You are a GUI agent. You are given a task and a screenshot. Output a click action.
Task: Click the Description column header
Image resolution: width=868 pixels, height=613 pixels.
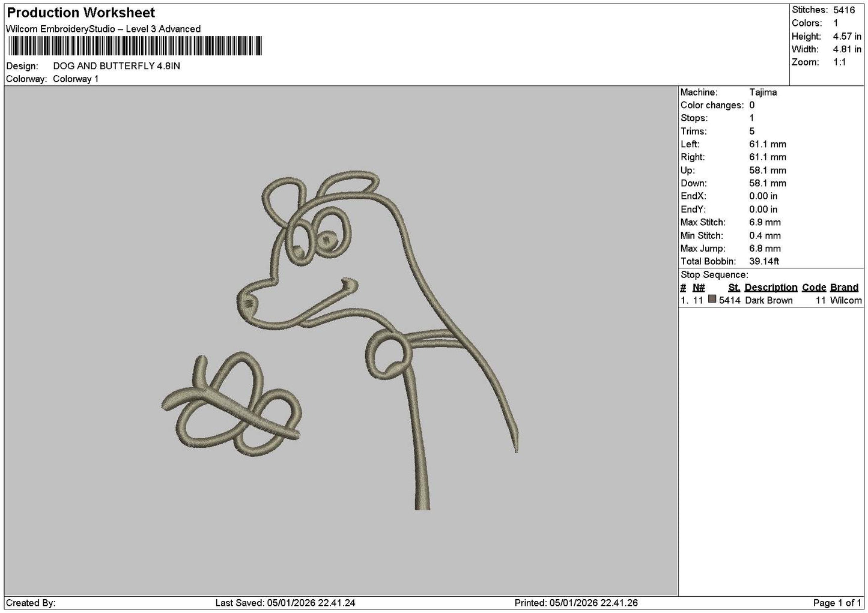(771, 288)
